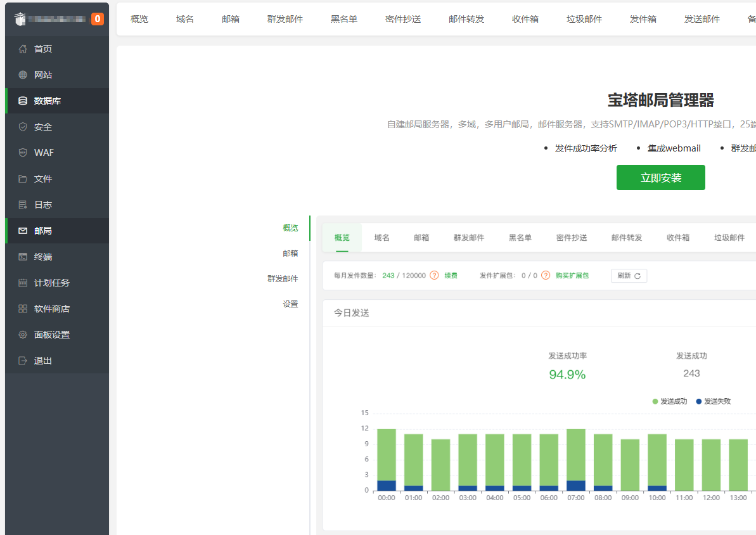Image resolution: width=756 pixels, height=535 pixels.
Task: Open the 日志 log icon
Action: [23, 205]
